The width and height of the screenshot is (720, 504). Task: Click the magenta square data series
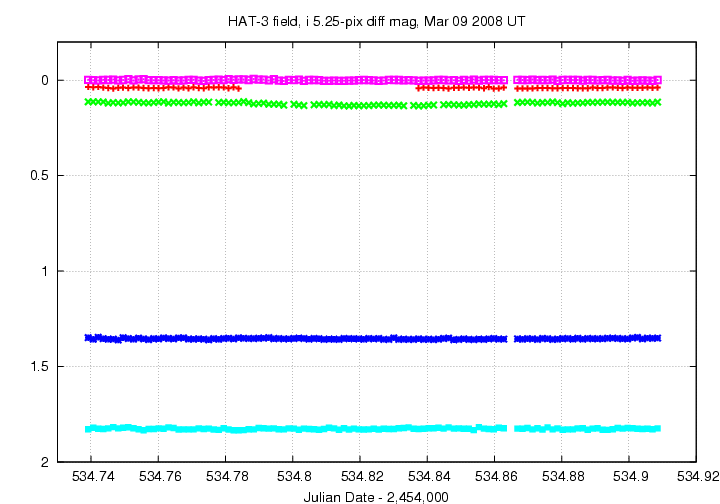tap(372, 80)
